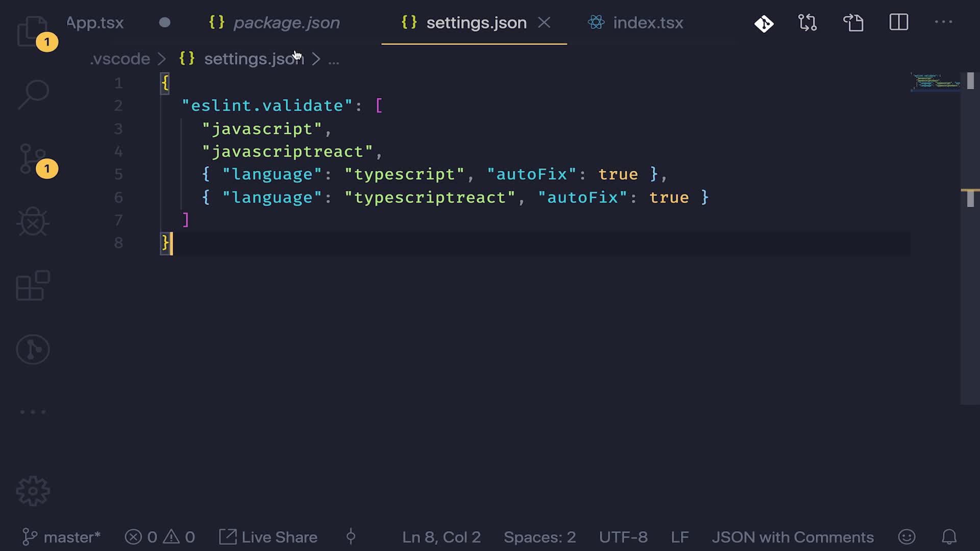Open the Run and Debug view
Viewport: 980px width, 551px height.
33,222
